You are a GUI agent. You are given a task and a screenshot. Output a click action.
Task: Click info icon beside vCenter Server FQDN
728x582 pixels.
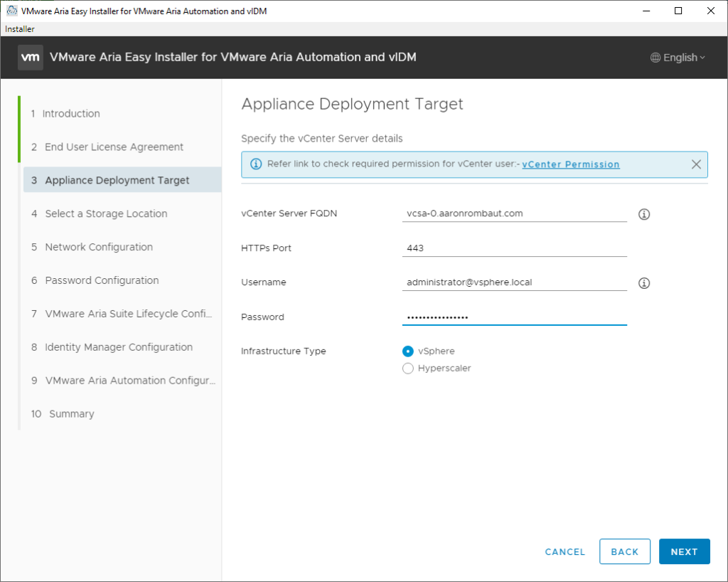click(x=644, y=214)
